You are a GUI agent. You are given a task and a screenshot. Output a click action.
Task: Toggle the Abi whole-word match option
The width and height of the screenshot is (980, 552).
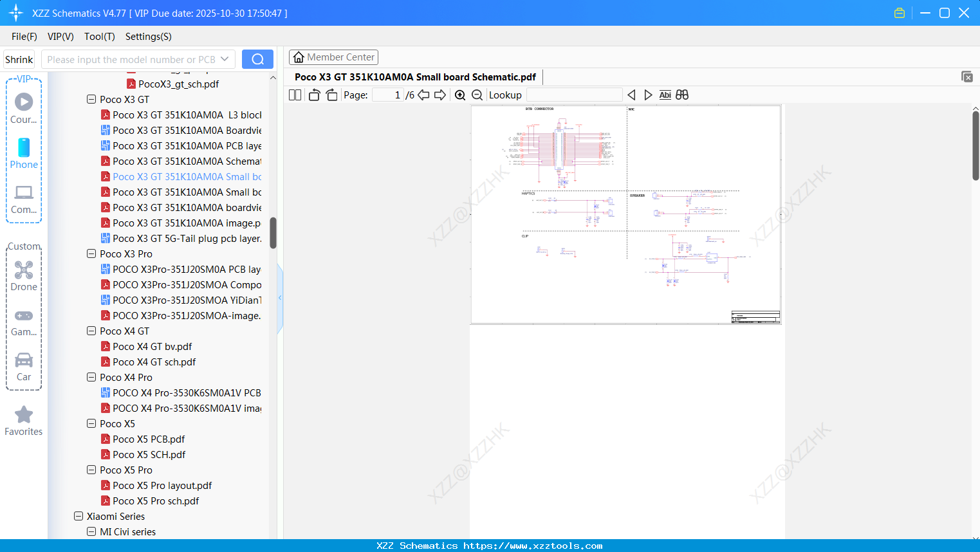coord(665,95)
